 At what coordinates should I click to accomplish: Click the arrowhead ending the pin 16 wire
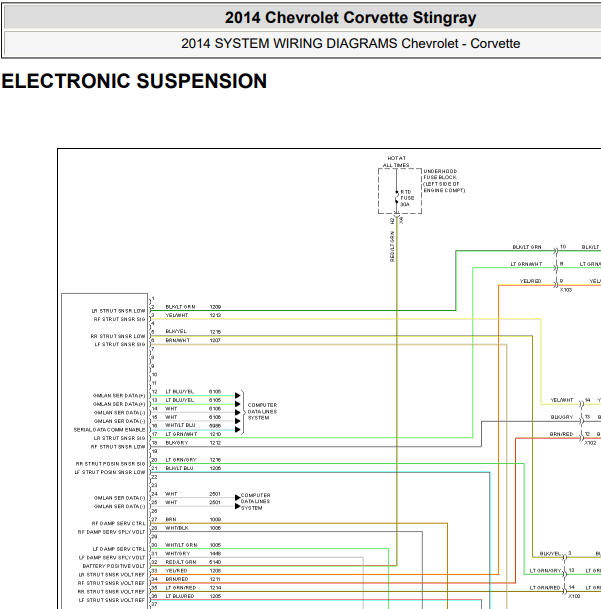click(x=237, y=430)
